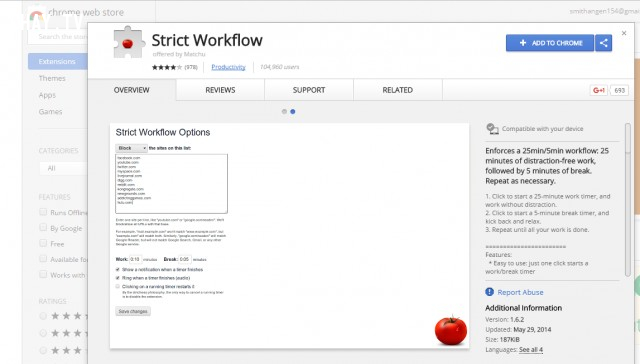The image size is (640, 364).
Task: Click the description panel scrollbar
Action: [x=628, y=200]
